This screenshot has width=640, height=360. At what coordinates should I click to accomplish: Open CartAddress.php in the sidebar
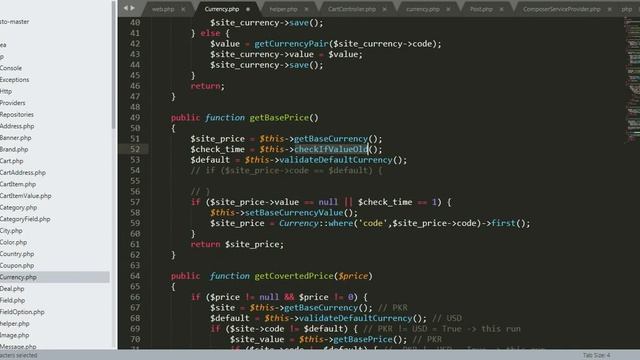coord(22,173)
